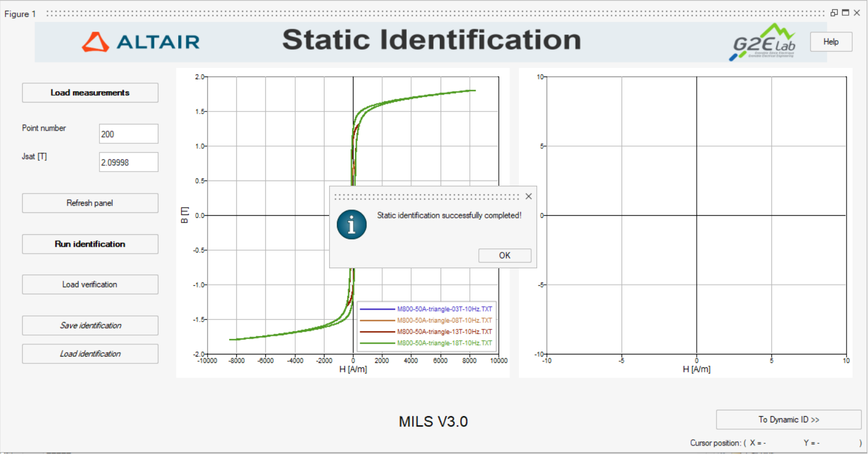This screenshot has width=868, height=454.
Task: Open the Help button
Action: pyautogui.click(x=831, y=42)
